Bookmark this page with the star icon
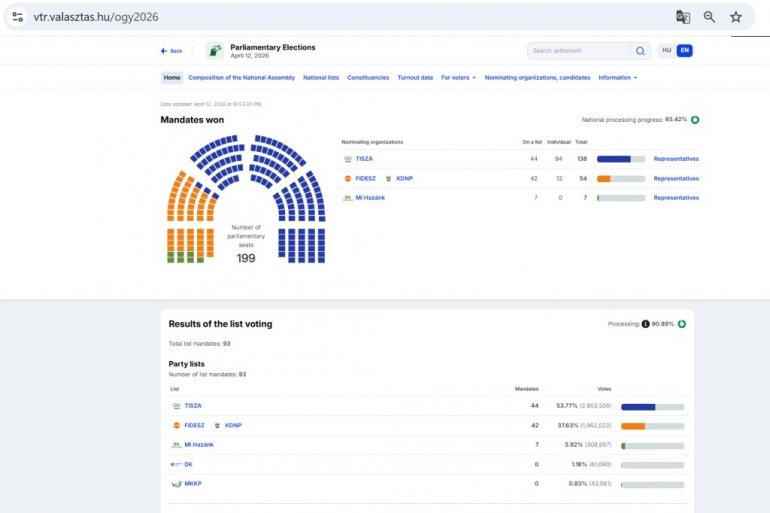The height and width of the screenshot is (513, 770). [736, 17]
